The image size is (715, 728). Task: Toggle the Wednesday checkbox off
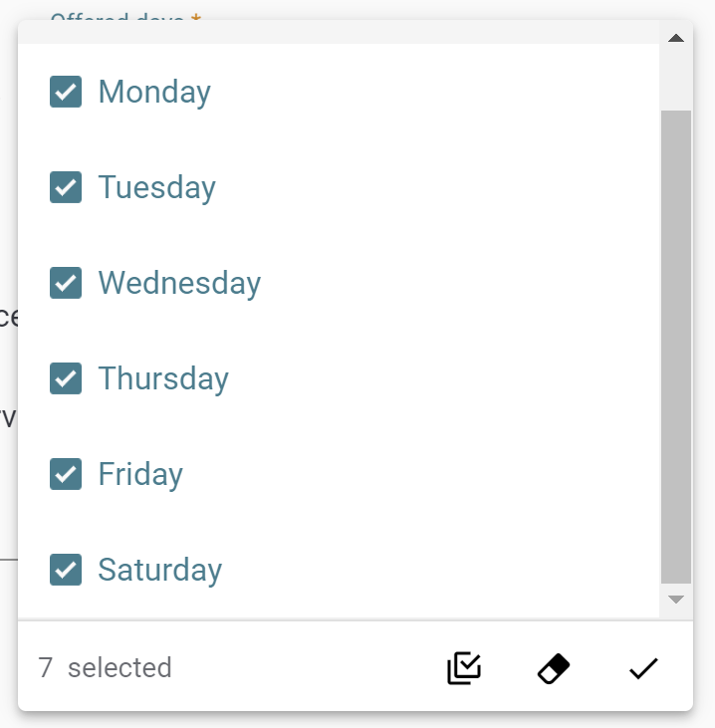66,283
